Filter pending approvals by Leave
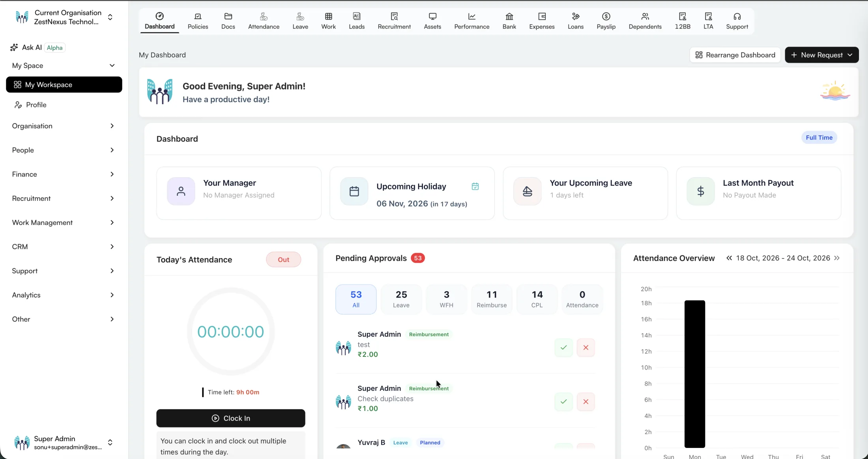Viewport: 868px width, 459px height. tap(401, 299)
